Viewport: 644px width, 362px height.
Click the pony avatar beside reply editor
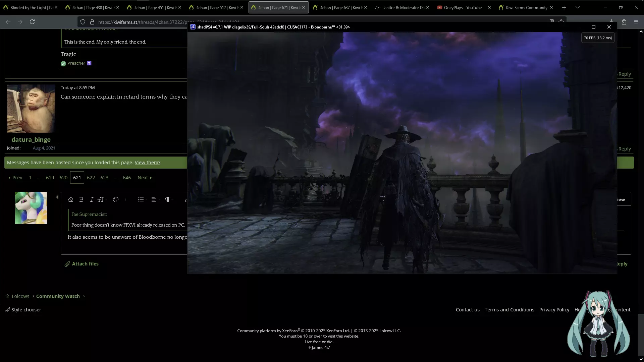31,208
